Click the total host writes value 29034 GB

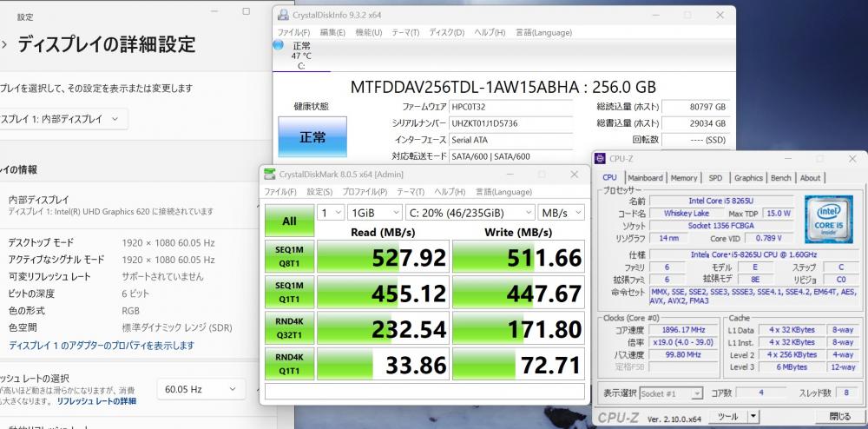coord(694,123)
